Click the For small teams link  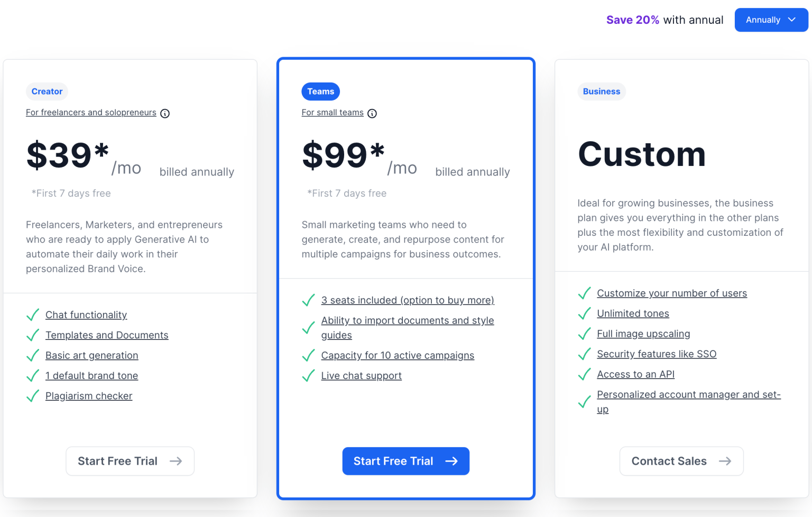pyautogui.click(x=333, y=113)
